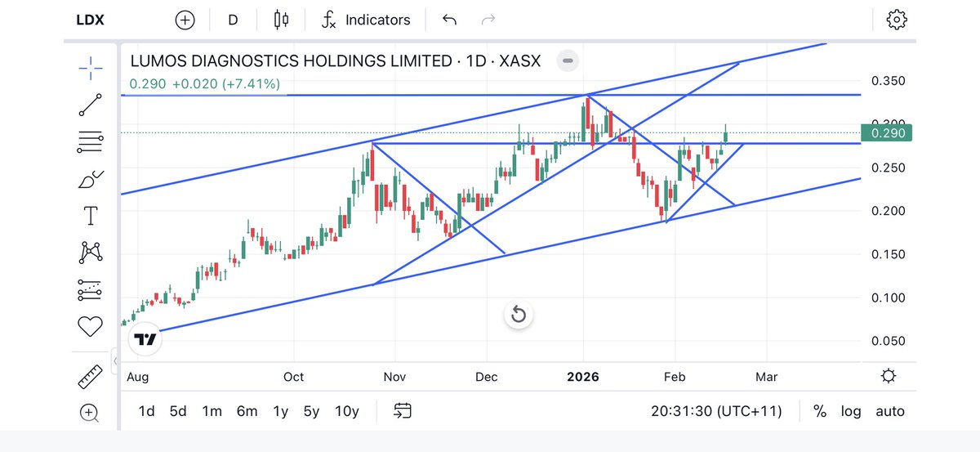
Task: Set the range to 1d
Action: click(x=147, y=411)
